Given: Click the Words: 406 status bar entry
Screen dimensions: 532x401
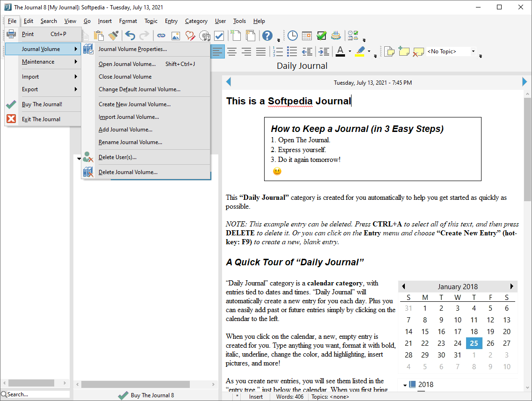Looking at the screenshot, I should (290, 397).
